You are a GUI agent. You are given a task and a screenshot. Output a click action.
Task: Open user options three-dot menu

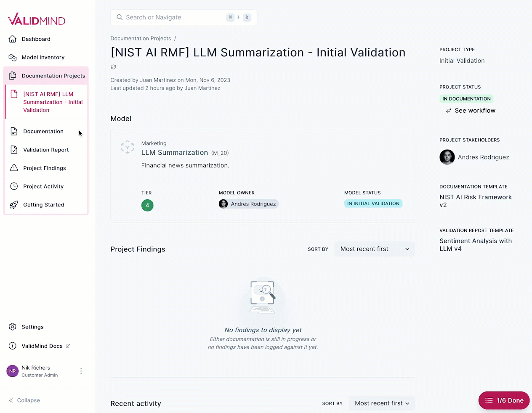81,371
